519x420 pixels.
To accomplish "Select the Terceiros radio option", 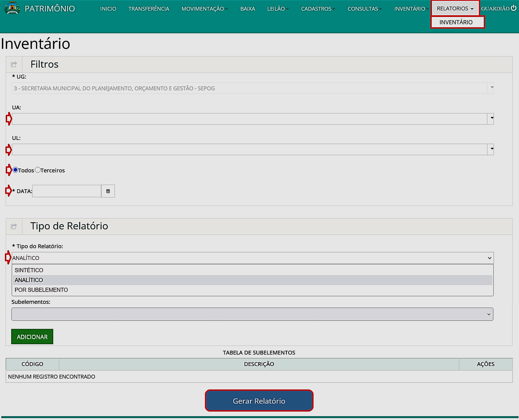I will (38, 170).
